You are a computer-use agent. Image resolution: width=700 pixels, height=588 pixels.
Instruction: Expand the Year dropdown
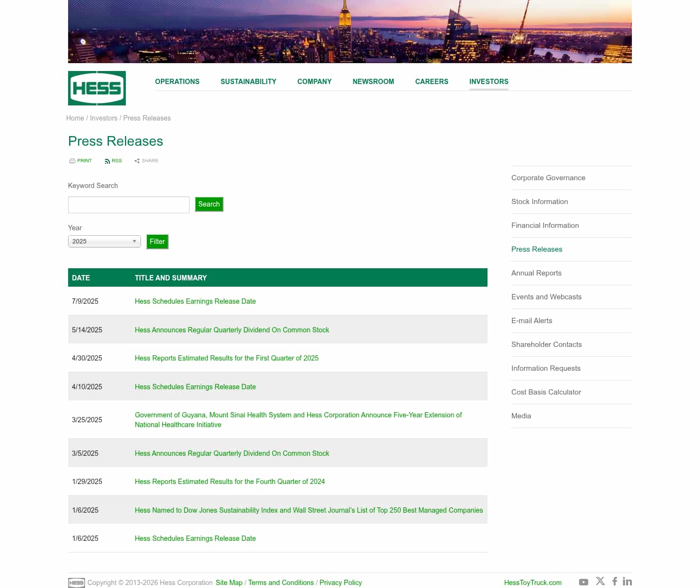(104, 241)
